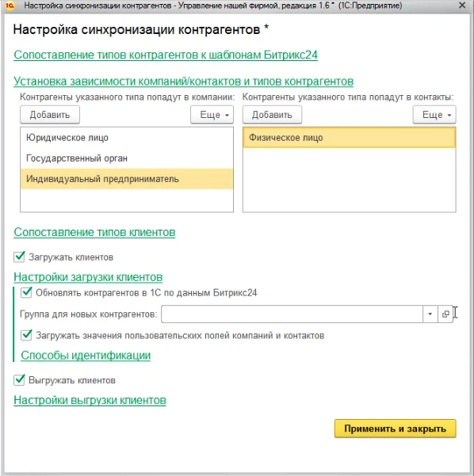Select the Юридическое лицо row
This screenshot has height=476, width=474.
(x=127, y=138)
